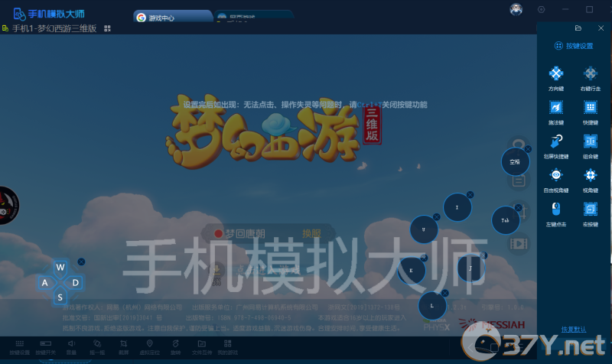This screenshot has height=364, width=612.
Task: Select the L key circle
Action: (432, 305)
